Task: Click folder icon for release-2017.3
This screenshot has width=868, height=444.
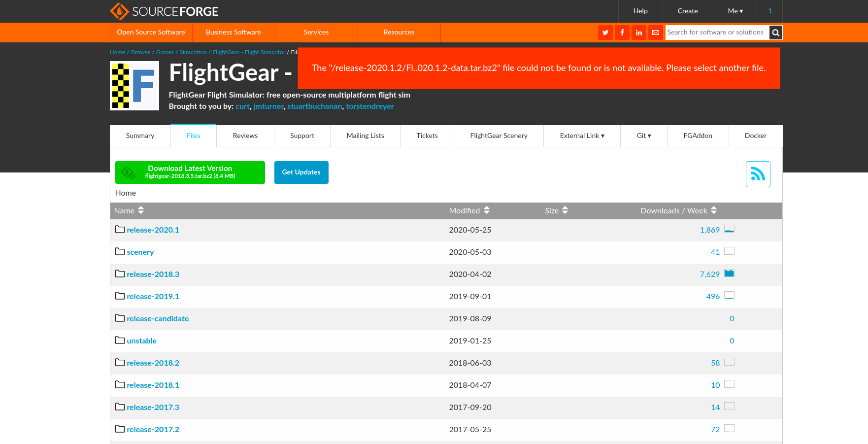Action: [120, 407]
